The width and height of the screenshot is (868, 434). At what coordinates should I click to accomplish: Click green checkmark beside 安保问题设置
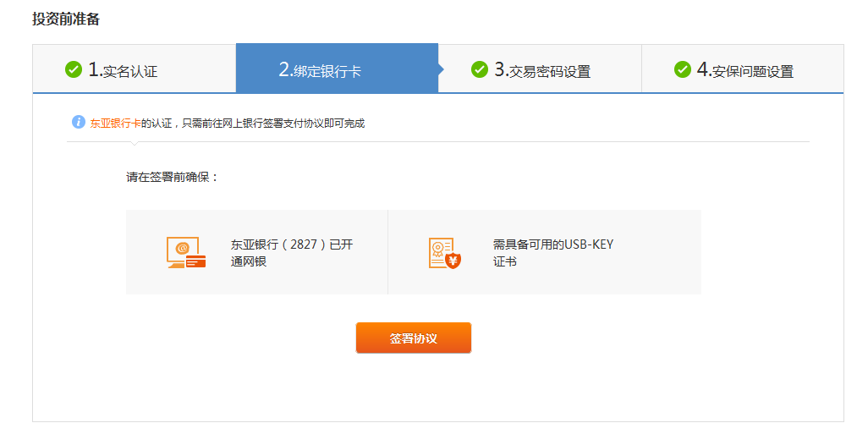click(x=683, y=69)
